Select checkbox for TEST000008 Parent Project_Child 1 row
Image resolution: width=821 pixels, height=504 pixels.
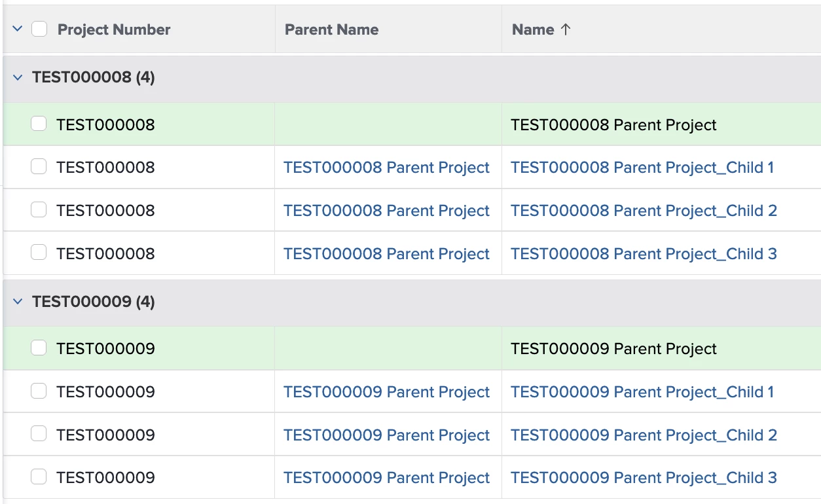tap(39, 167)
